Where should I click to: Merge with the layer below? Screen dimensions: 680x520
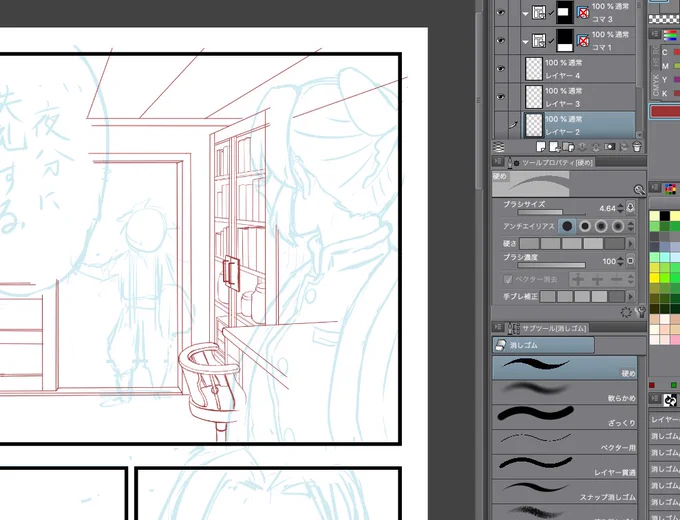pyautogui.click(x=596, y=147)
